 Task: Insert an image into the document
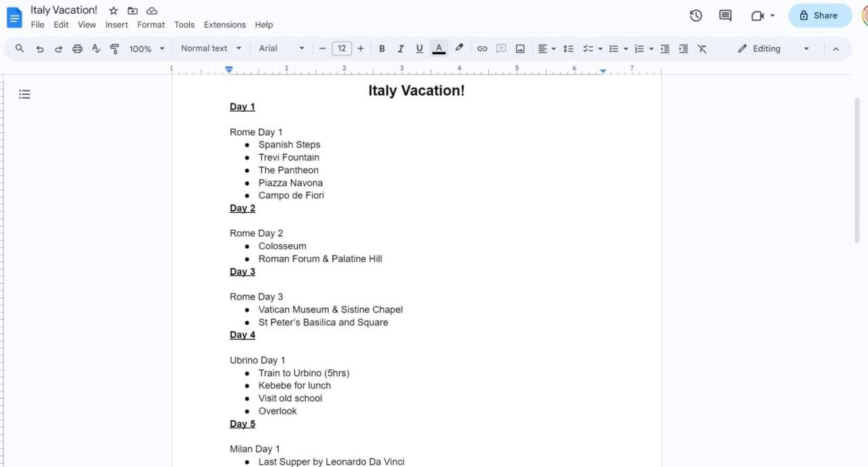click(519, 48)
